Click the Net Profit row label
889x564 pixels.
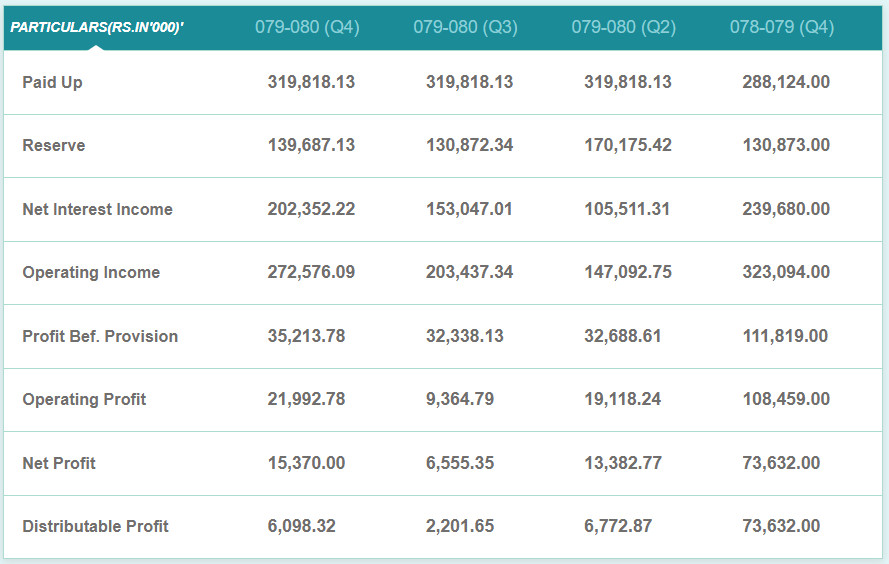59,463
